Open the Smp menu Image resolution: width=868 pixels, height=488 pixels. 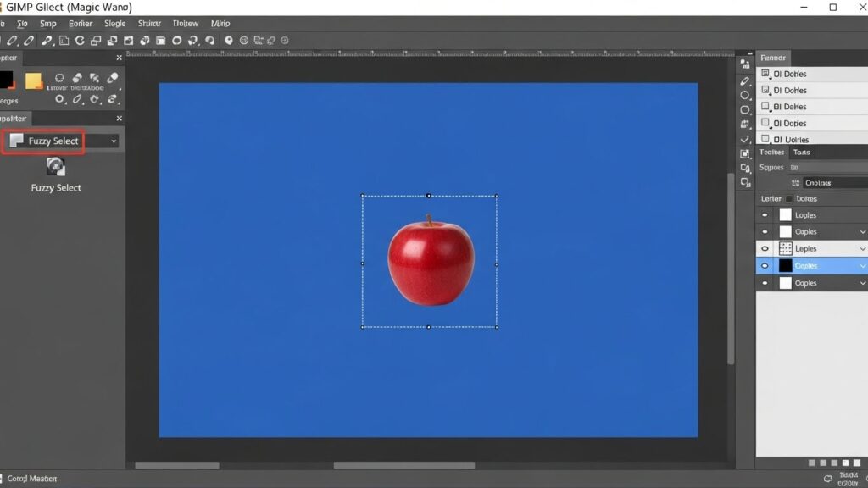[x=47, y=24]
